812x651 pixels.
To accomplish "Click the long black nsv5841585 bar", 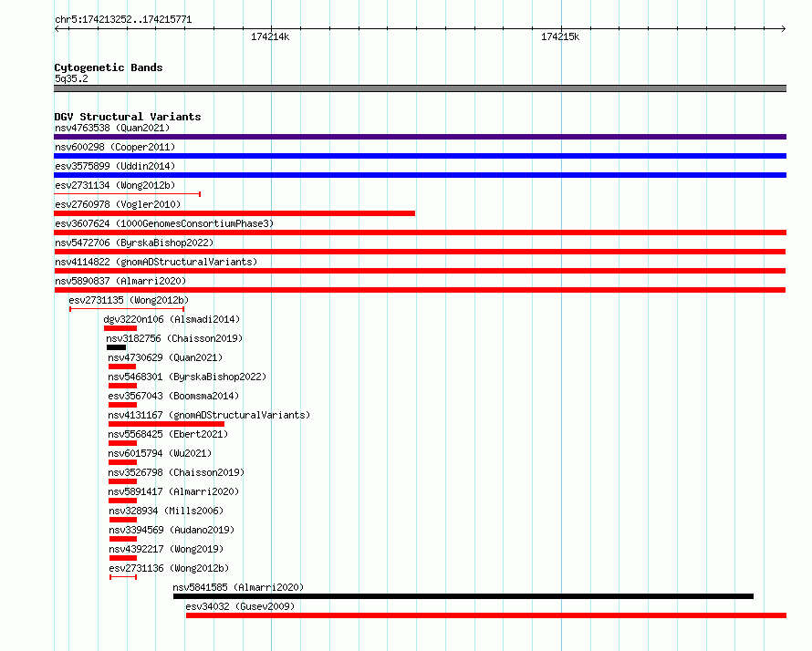I will [x=463, y=596].
